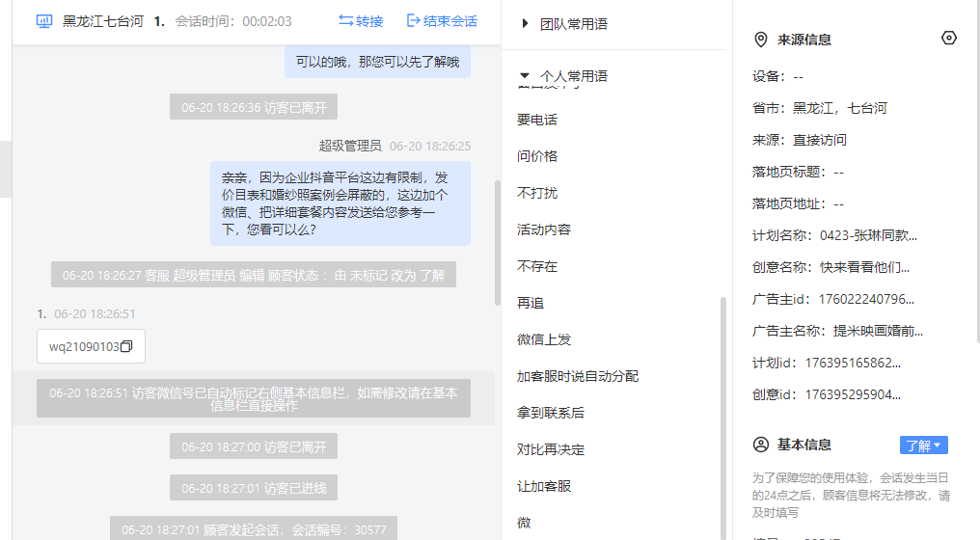Click the 超级管理员 sender name
Screen dimensions: 980x540
(350, 146)
